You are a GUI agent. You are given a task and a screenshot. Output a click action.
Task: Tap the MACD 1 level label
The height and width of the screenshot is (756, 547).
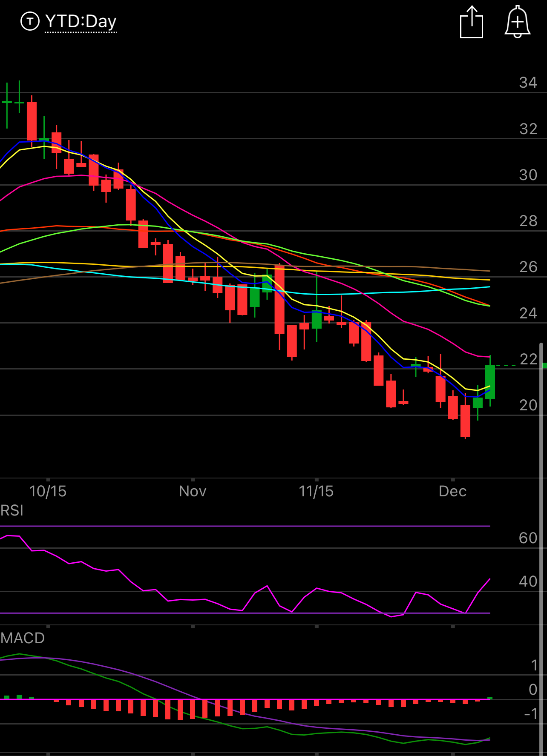point(534,665)
